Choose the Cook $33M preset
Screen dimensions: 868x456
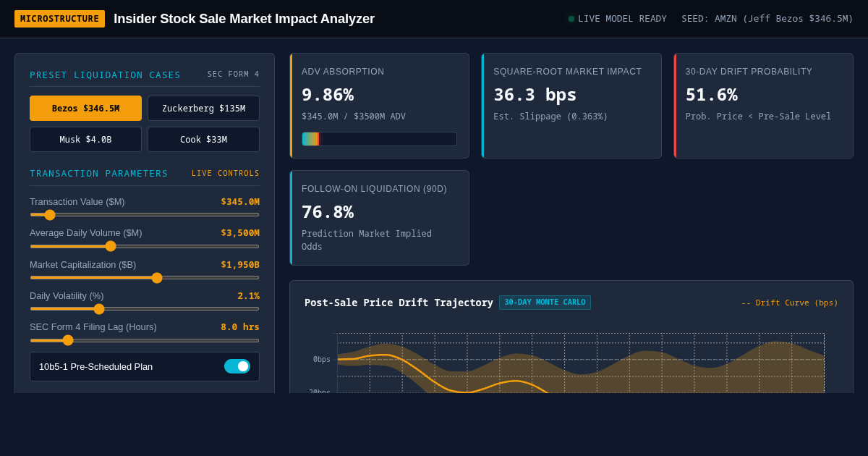[x=203, y=140]
